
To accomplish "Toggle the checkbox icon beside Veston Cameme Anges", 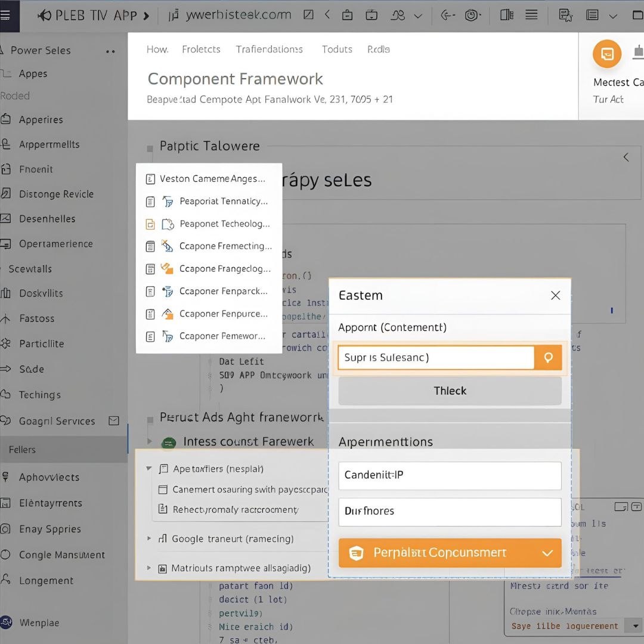I will [x=150, y=179].
